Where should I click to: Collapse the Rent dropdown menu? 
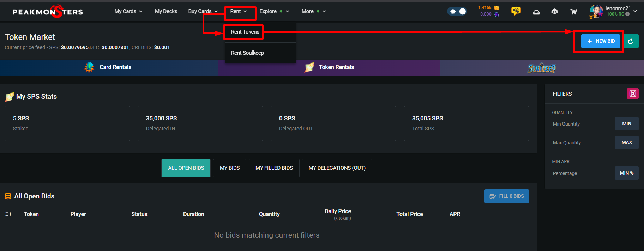239,11
